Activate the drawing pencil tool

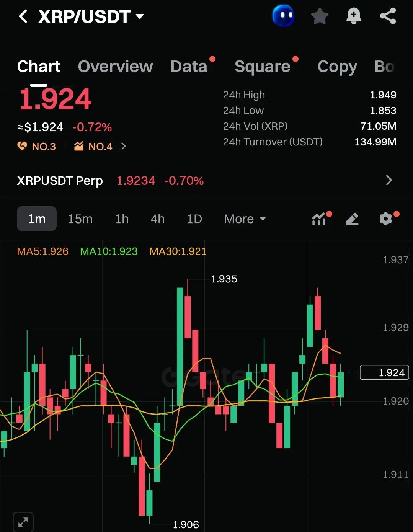pos(352,219)
